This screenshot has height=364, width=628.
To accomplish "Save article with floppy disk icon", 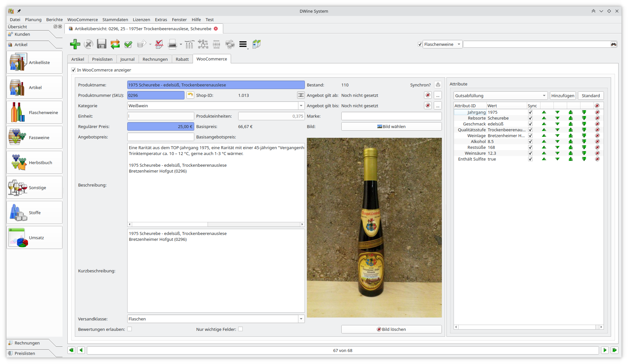I will 102,44.
